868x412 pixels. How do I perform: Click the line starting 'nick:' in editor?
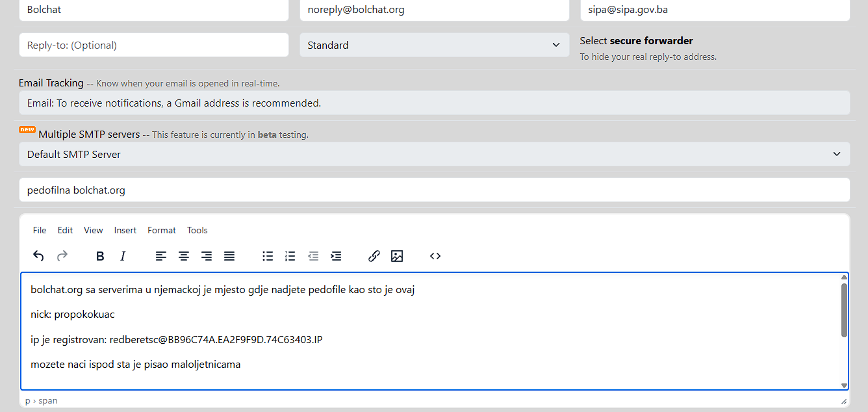73,315
